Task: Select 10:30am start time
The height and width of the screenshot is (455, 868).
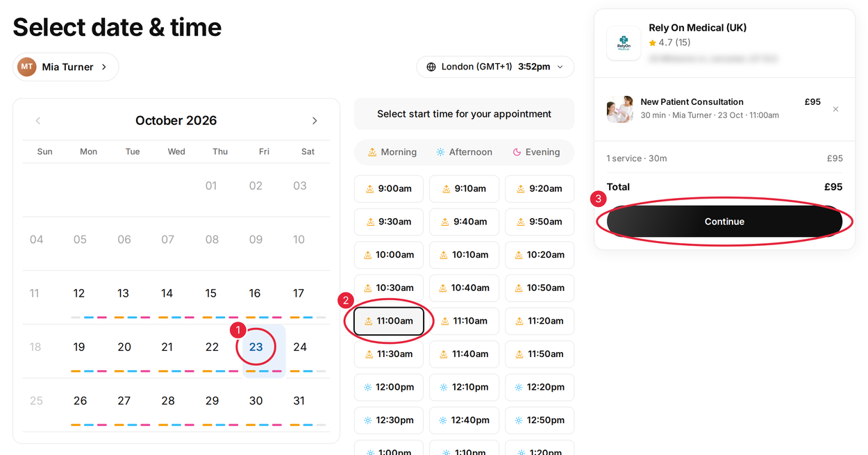Action: point(389,288)
